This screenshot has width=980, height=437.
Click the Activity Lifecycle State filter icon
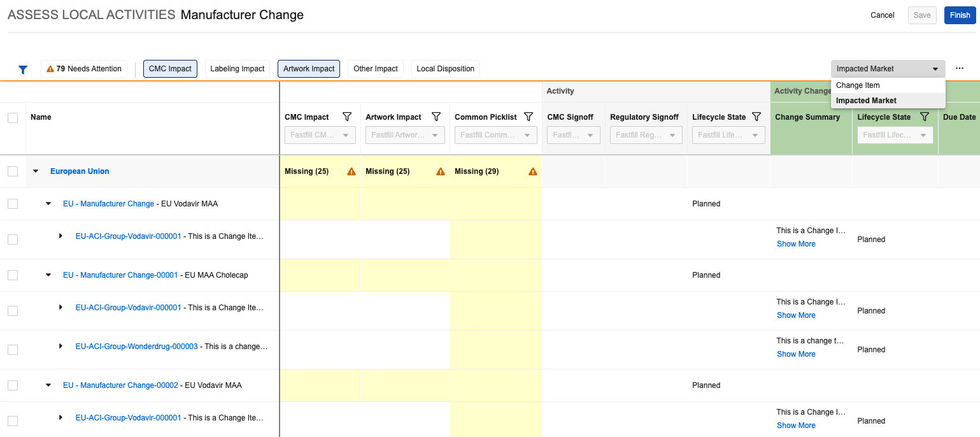756,117
